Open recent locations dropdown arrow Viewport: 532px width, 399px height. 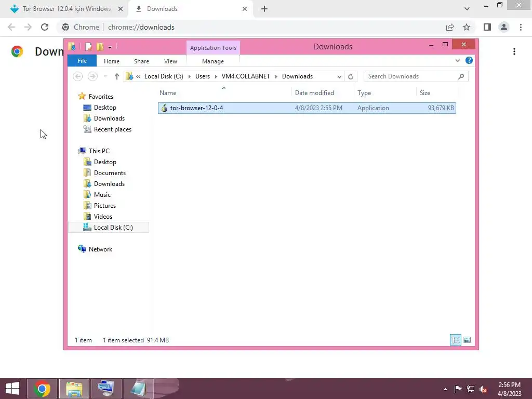click(x=105, y=76)
